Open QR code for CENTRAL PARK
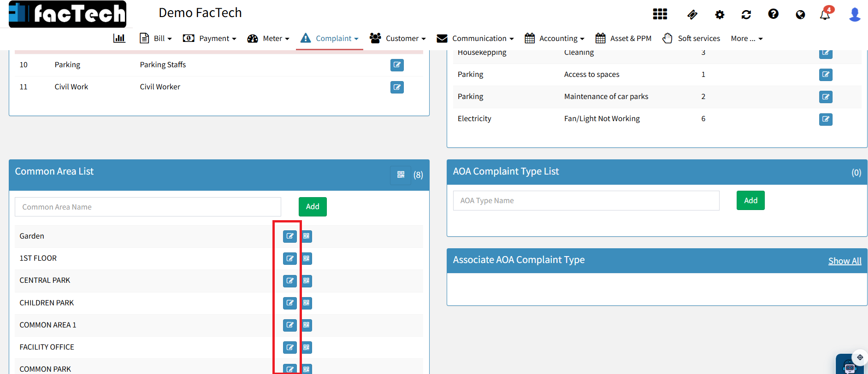 tap(307, 281)
